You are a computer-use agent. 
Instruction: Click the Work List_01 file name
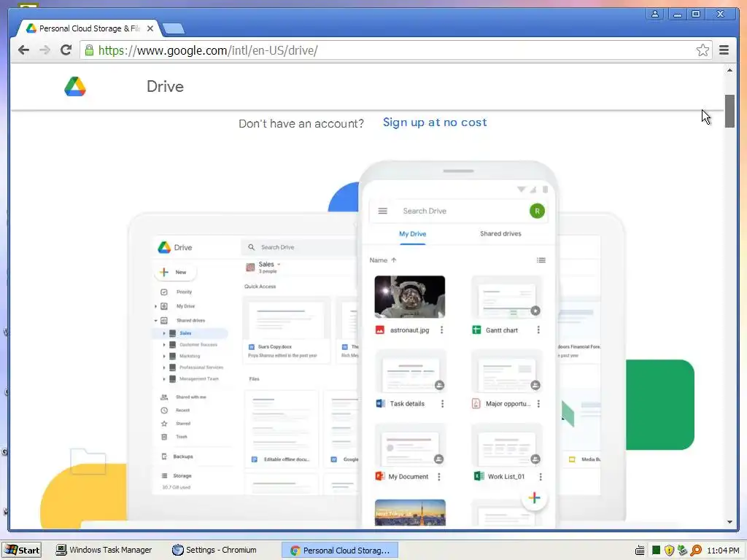[x=506, y=477]
